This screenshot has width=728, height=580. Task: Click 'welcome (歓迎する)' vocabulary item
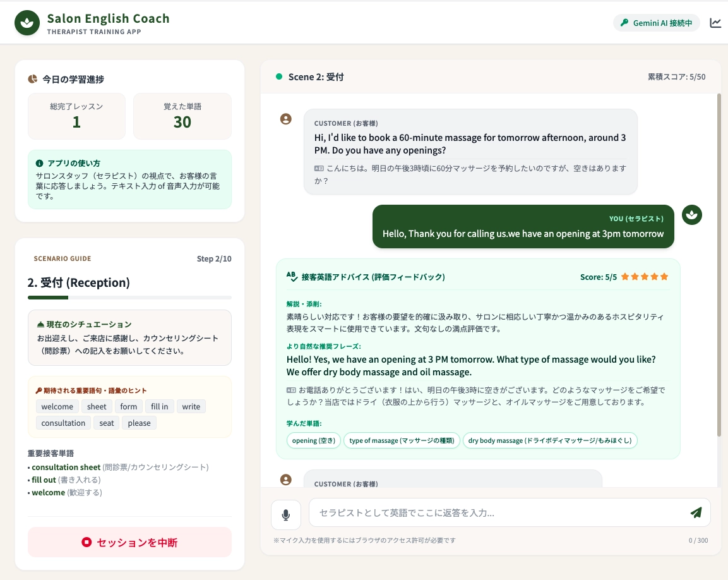pyautogui.click(x=64, y=492)
